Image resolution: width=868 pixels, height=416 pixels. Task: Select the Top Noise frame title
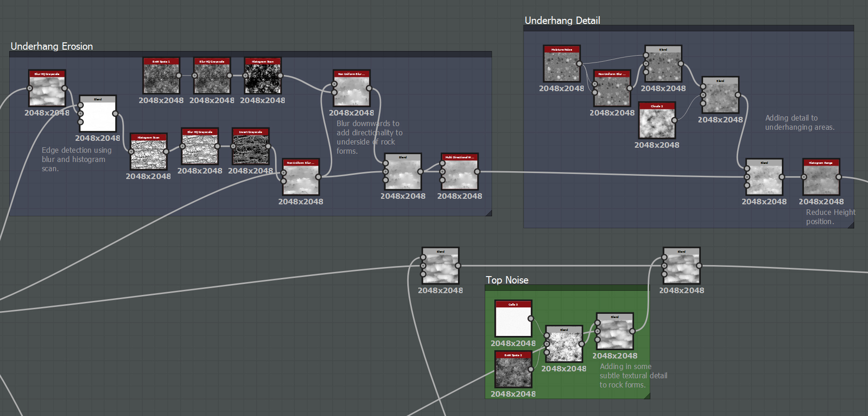point(507,280)
